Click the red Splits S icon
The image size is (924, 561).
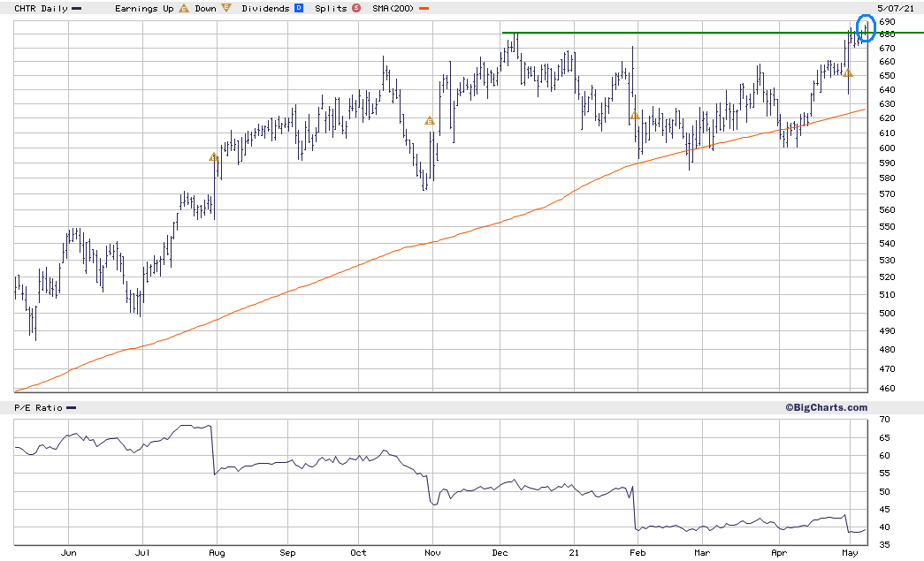(x=356, y=8)
